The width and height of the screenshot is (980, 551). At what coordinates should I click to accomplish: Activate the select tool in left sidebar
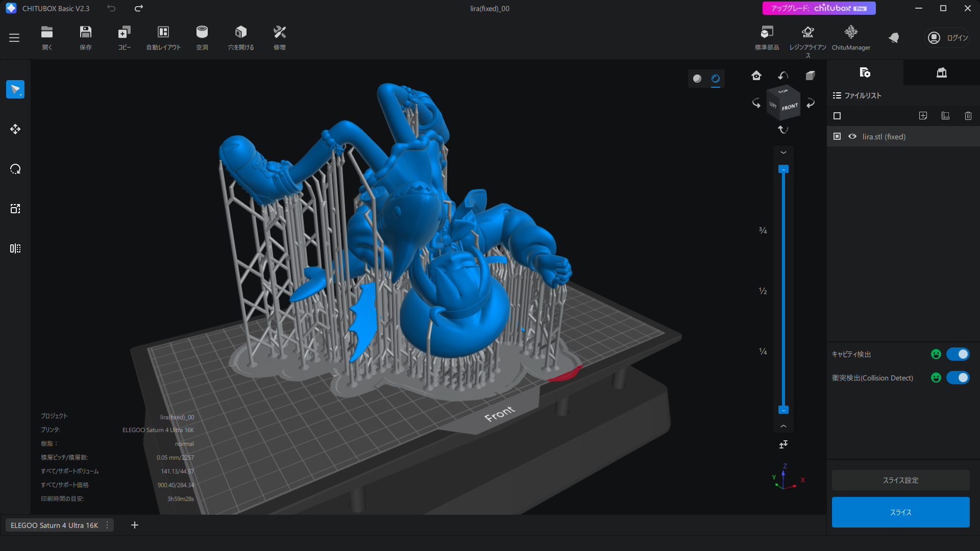pyautogui.click(x=15, y=89)
